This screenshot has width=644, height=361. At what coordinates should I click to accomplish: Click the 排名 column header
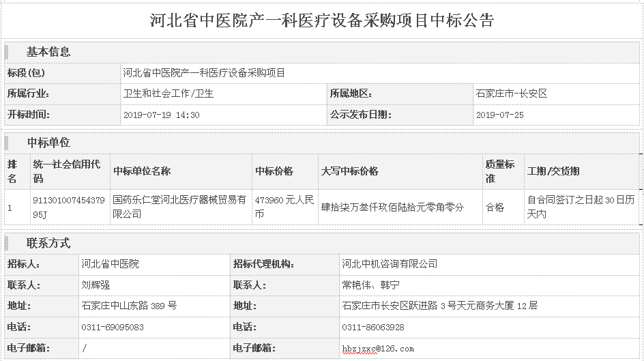(13, 171)
